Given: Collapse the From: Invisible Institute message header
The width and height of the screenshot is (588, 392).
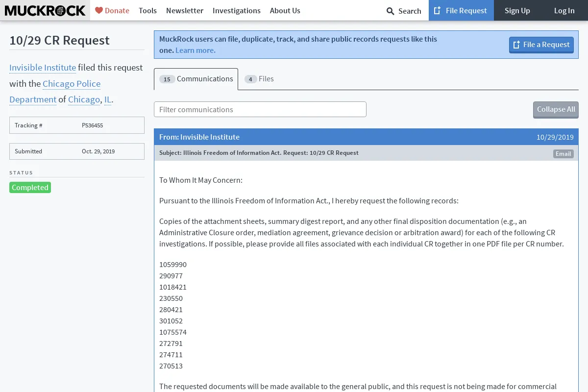Looking at the screenshot, I should coord(366,137).
